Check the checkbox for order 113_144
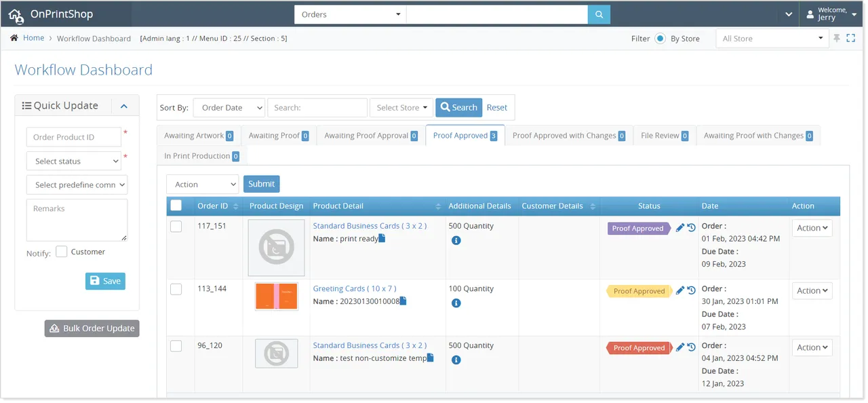Screen dimensions: 868x403 pos(176,289)
